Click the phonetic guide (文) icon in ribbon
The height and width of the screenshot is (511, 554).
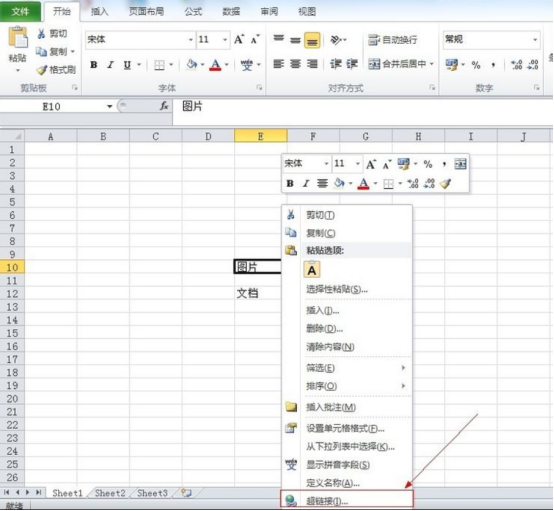click(x=246, y=65)
